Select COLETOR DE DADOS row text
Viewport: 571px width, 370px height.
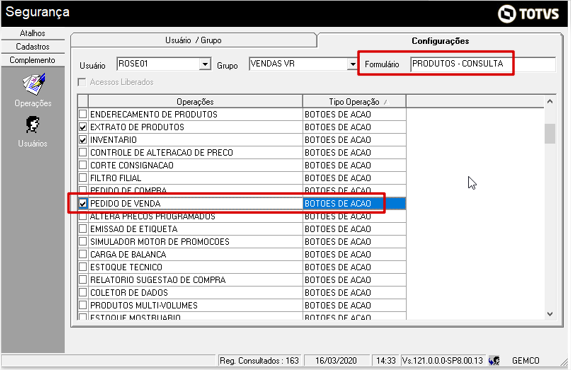pos(129,293)
